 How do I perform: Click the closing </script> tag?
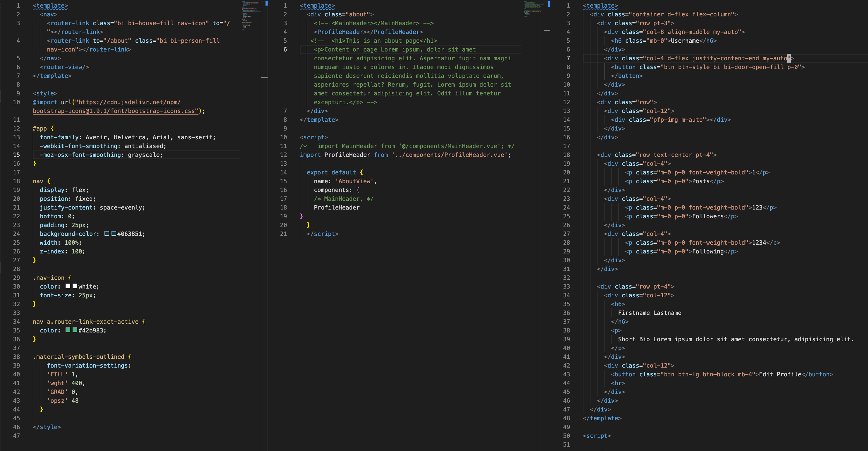[x=323, y=234]
